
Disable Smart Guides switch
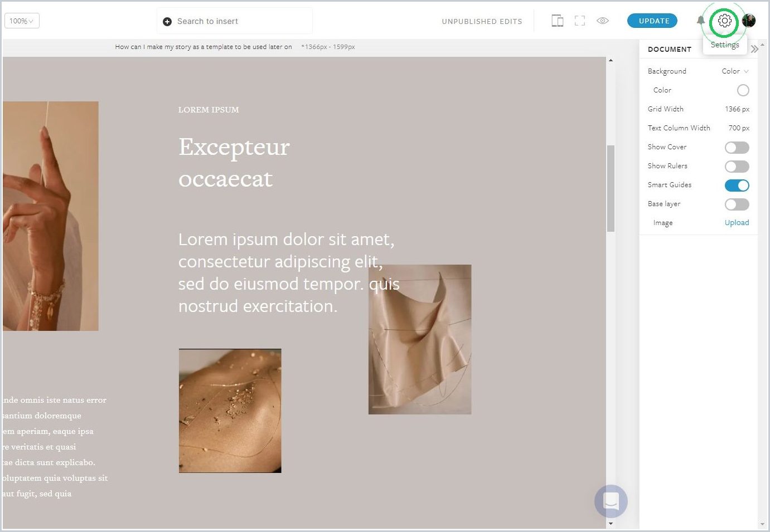[x=737, y=185]
